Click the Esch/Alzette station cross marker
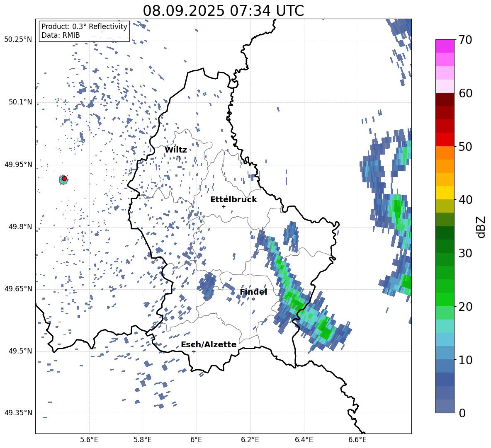491x448 pixels. [x=194, y=351]
